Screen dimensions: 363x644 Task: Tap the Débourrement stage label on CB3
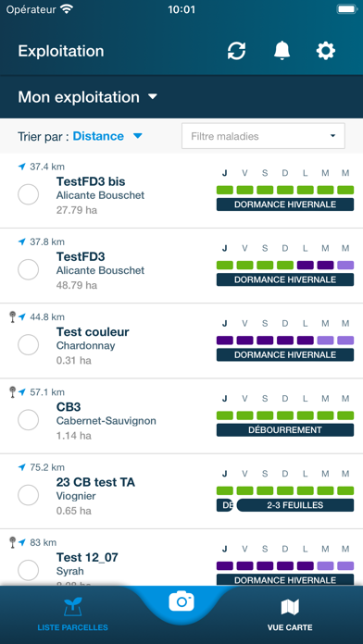click(285, 430)
